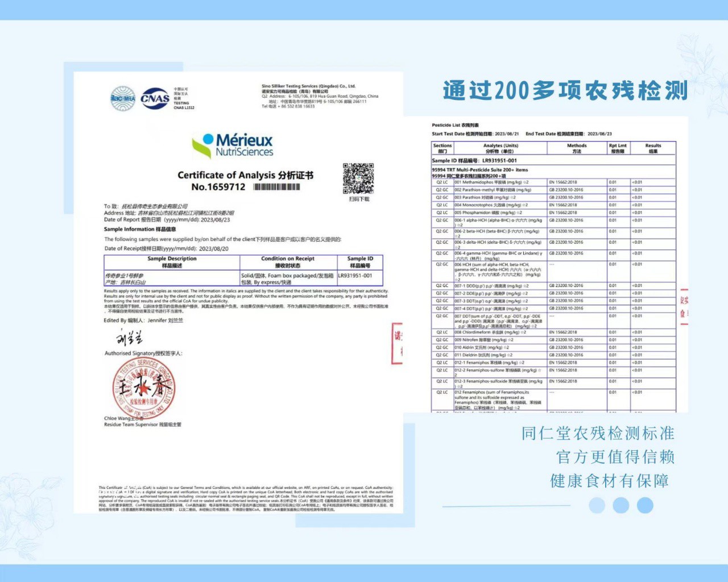Image resolution: width=728 pixels, height=582 pixels.
Task: Click the Methods 方法 column header
Action: [577, 148]
